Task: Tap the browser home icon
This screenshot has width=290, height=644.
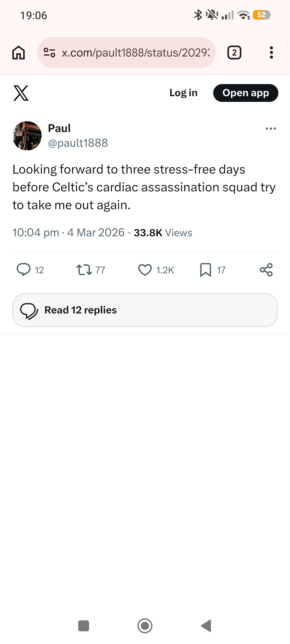Action: (x=19, y=53)
